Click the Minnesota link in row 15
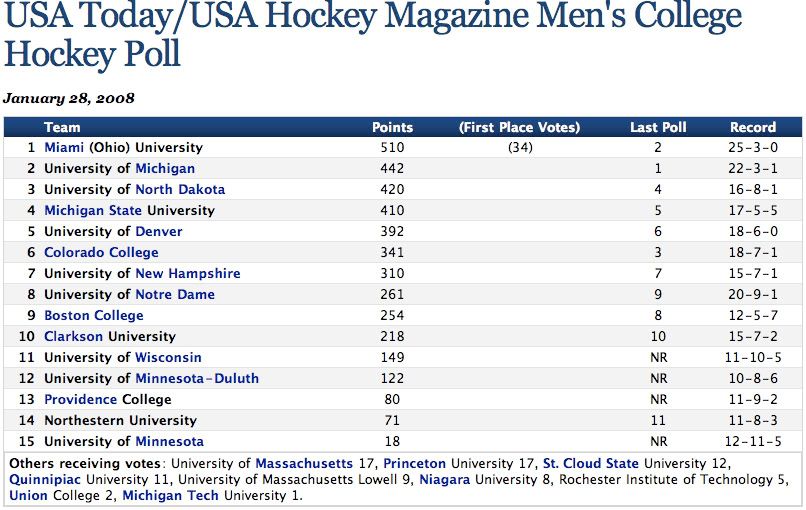Viewport: 806px width, 510px height. [x=169, y=442]
